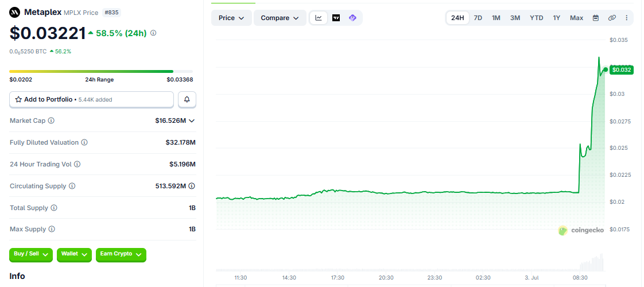Click the 5.44K added text
Image resolution: width=644 pixels, height=287 pixels.
(x=95, y=99)
